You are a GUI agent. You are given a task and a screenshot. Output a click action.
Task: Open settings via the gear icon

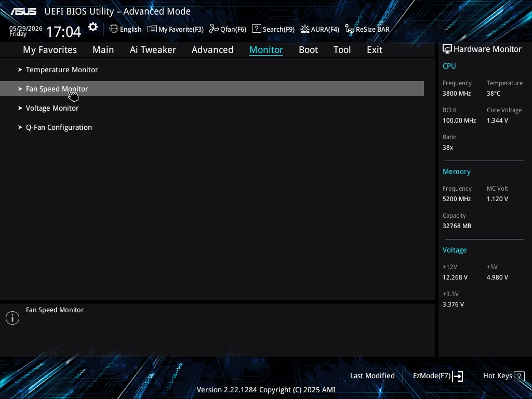click(93, 27)
